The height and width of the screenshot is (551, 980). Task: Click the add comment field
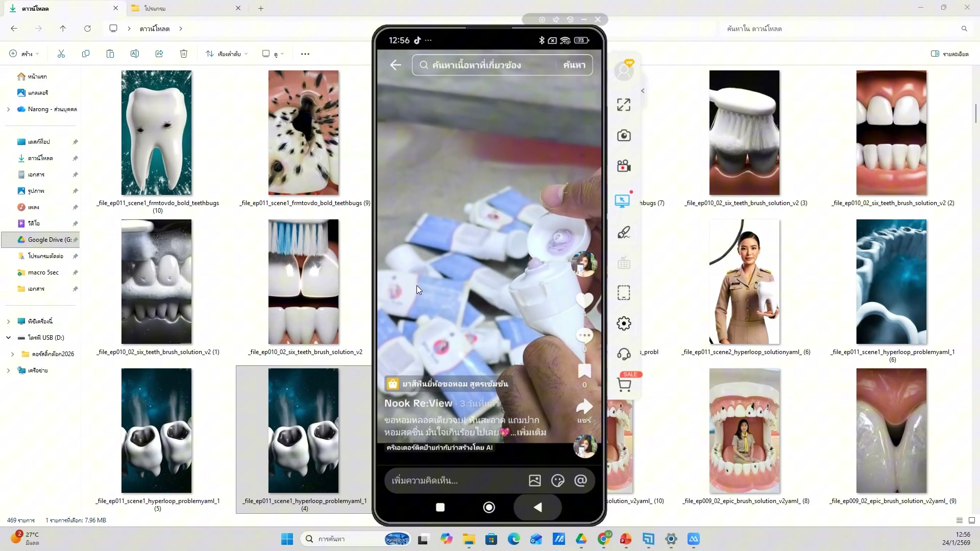[x=454, y=481]
